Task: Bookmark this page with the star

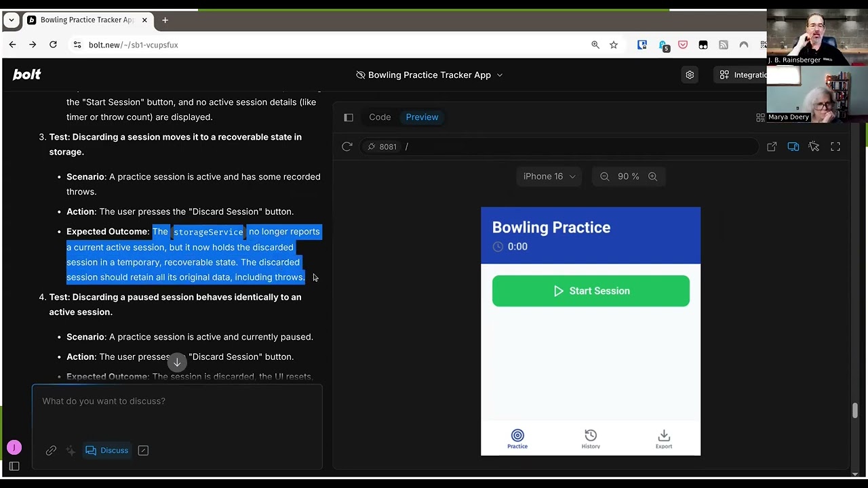Action: coord(614,45)
